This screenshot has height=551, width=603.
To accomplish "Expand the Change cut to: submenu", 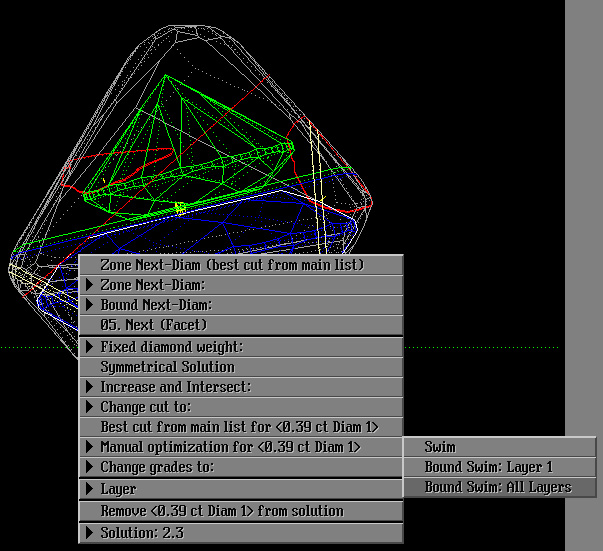I will [240, 407].
